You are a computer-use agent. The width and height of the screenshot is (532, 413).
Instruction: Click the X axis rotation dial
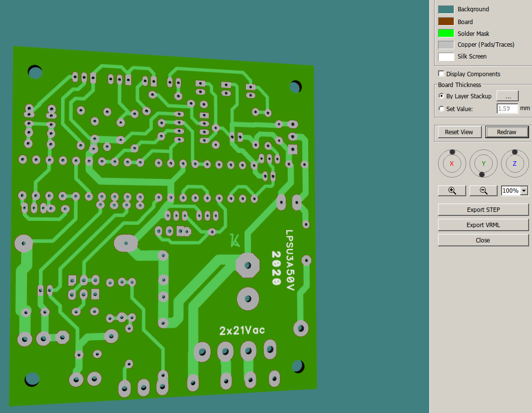click(x=452, y=164)
